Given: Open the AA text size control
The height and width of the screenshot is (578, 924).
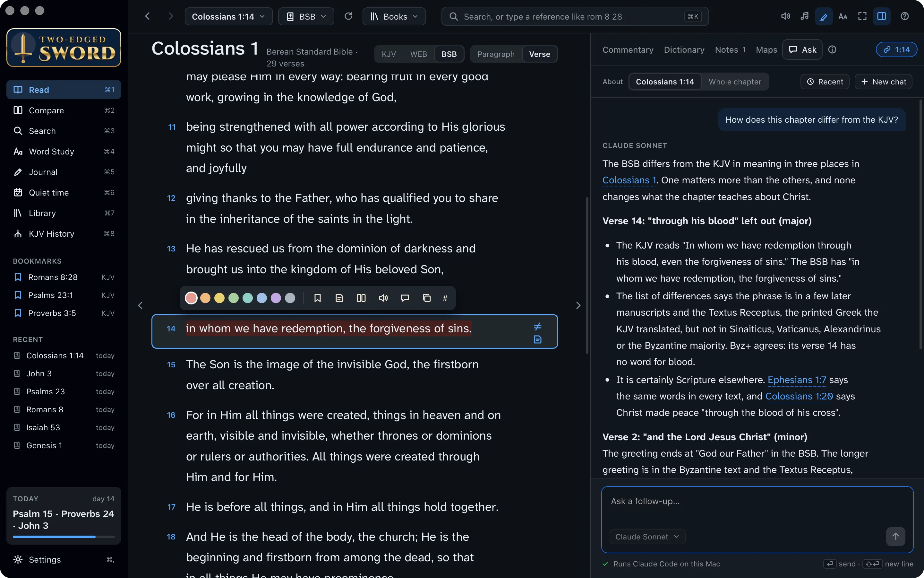Looking at the screenshot, I should coord(843,16).
